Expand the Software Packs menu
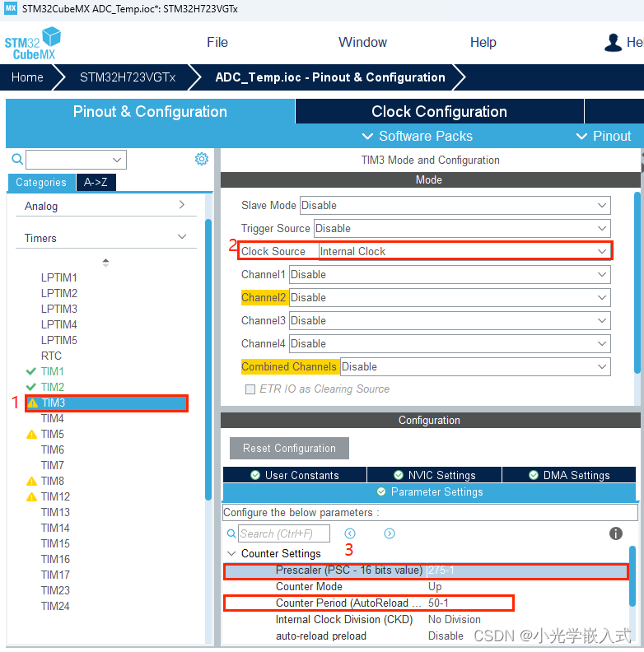Screen dimensions: 644x652 (x=418, y=136)
